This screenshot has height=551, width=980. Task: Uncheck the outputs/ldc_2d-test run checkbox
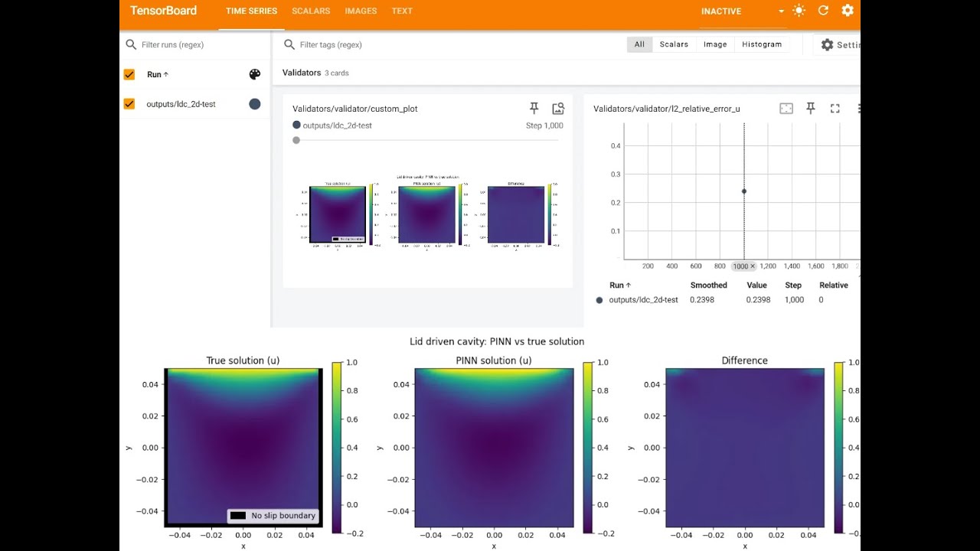tap(129, 104)
